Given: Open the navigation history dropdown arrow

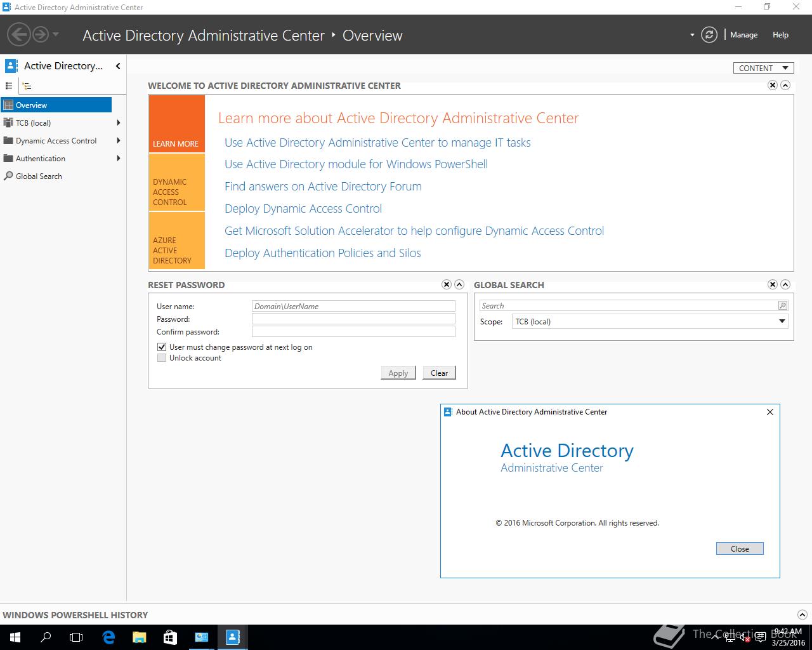Looking at the screenshot, I should (56, 34).
